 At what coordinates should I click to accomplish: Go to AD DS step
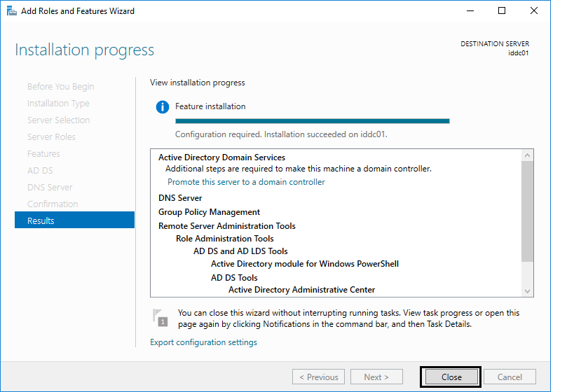coord(40,170)
